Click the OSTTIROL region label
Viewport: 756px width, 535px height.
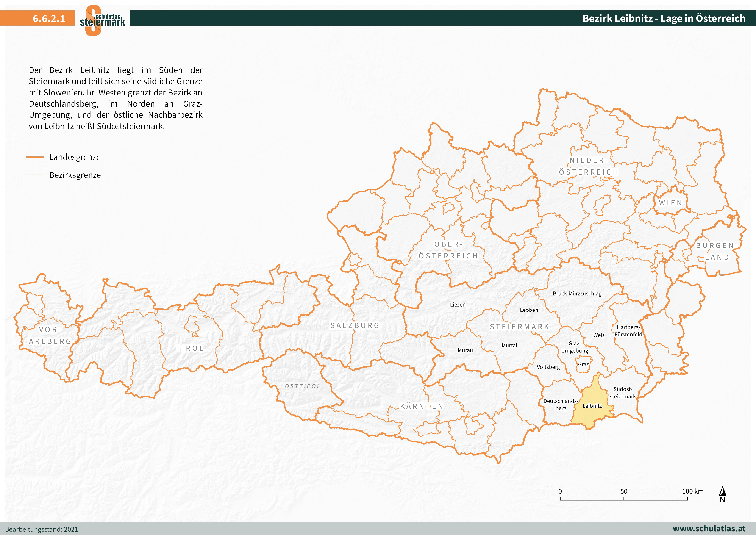(302, 386)
